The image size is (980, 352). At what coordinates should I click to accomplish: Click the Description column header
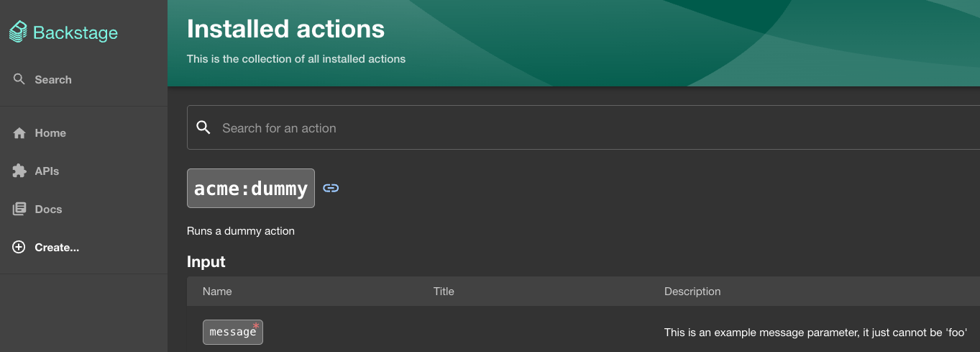pos(692,292)
